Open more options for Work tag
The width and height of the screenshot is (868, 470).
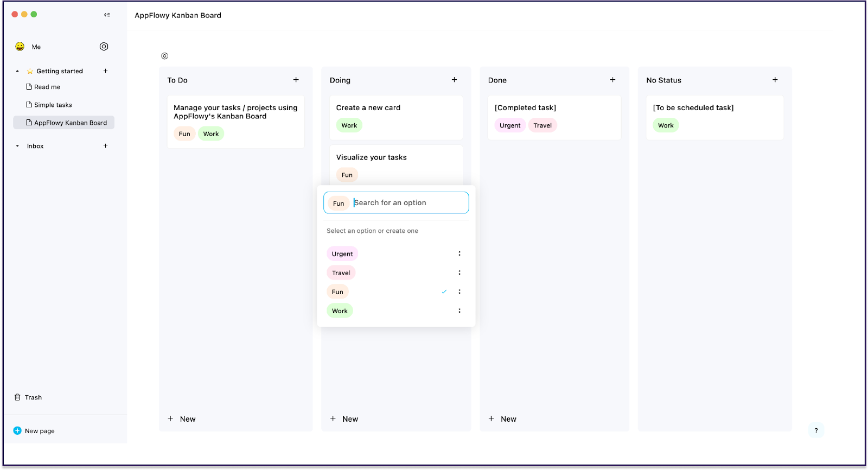click(x=459, y=310)
